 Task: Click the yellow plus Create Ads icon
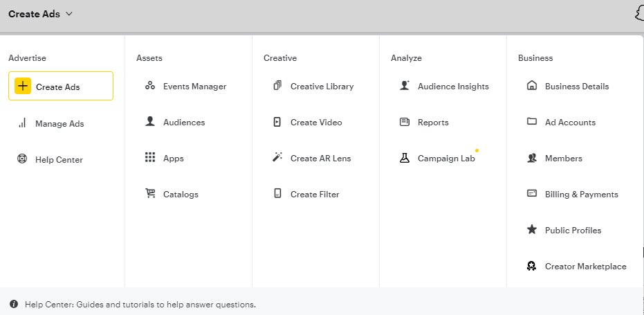pyautogui.click(x=23, y=87)
